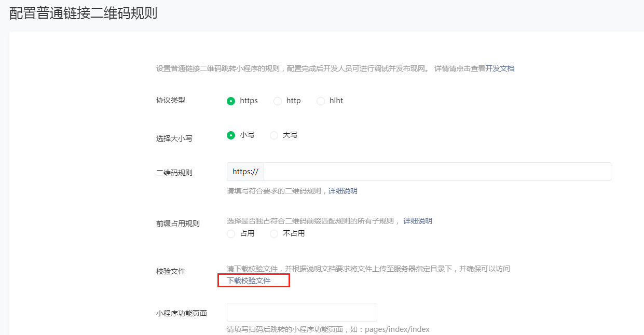Focus the 二维码规则 URL input field
Screen dimensions: 644x335
[437, 172]
